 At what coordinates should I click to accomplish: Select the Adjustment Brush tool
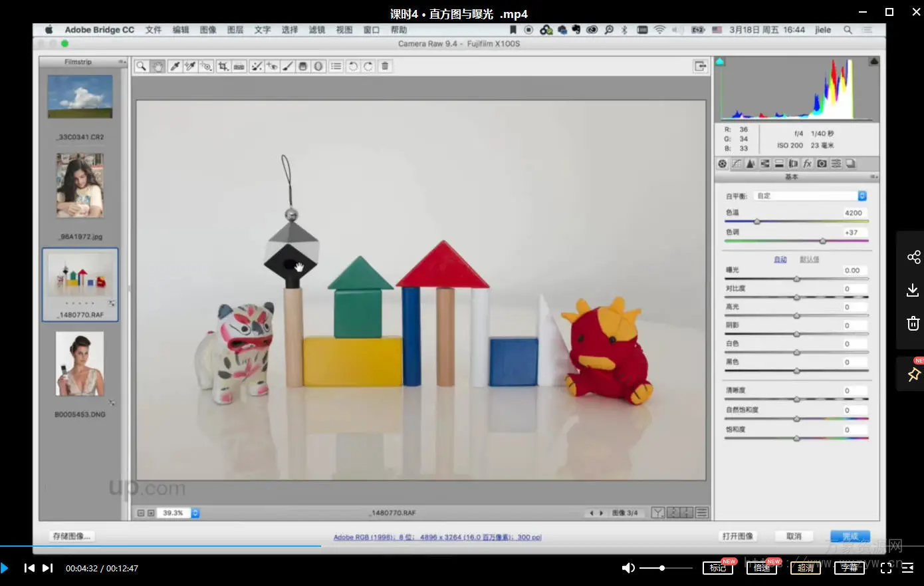tap(288, 67)
